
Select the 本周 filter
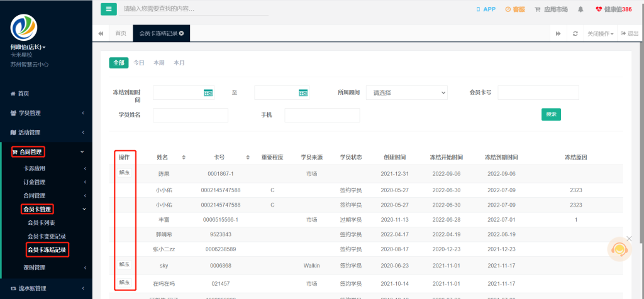[x=159, y=63]
